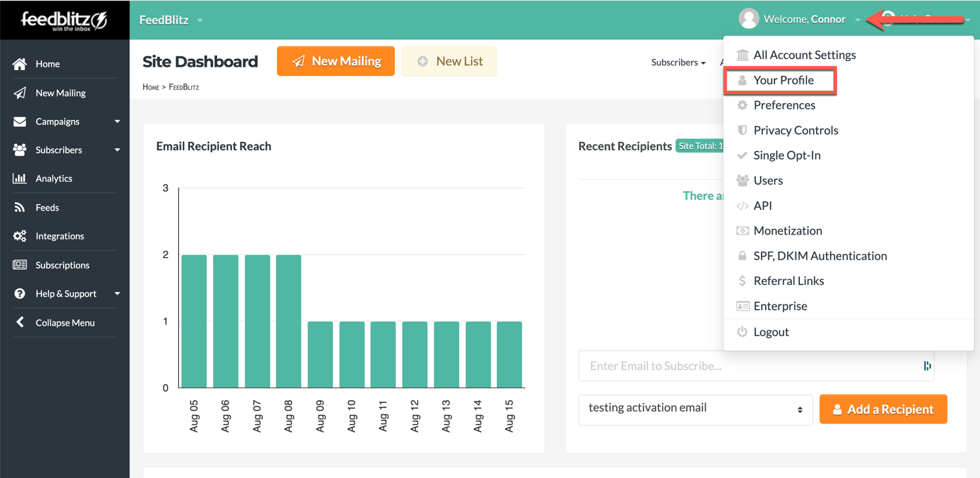Click the Feeds RSS icon
The height and width of the screenshot is (478, 980).
click(x=20, y=207)
